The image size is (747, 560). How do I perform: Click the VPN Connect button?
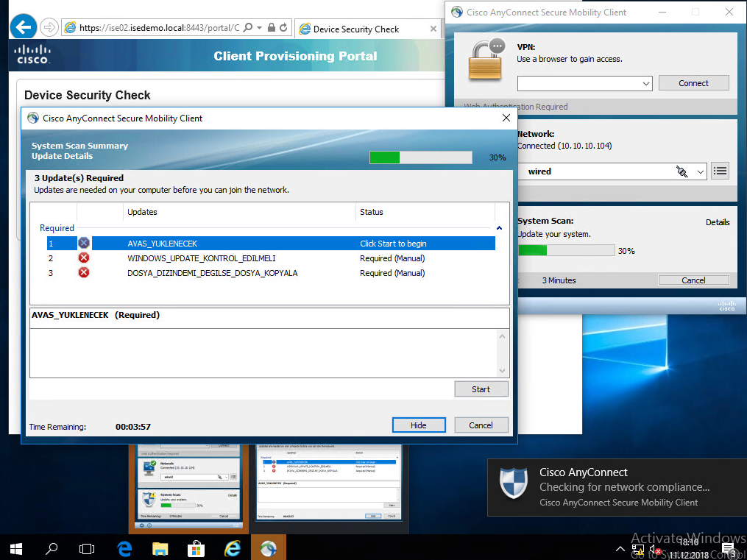pos(693,83)
